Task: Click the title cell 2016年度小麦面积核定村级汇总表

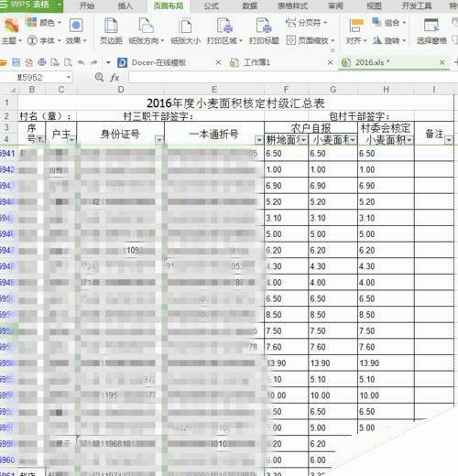Action: (235, 103)
